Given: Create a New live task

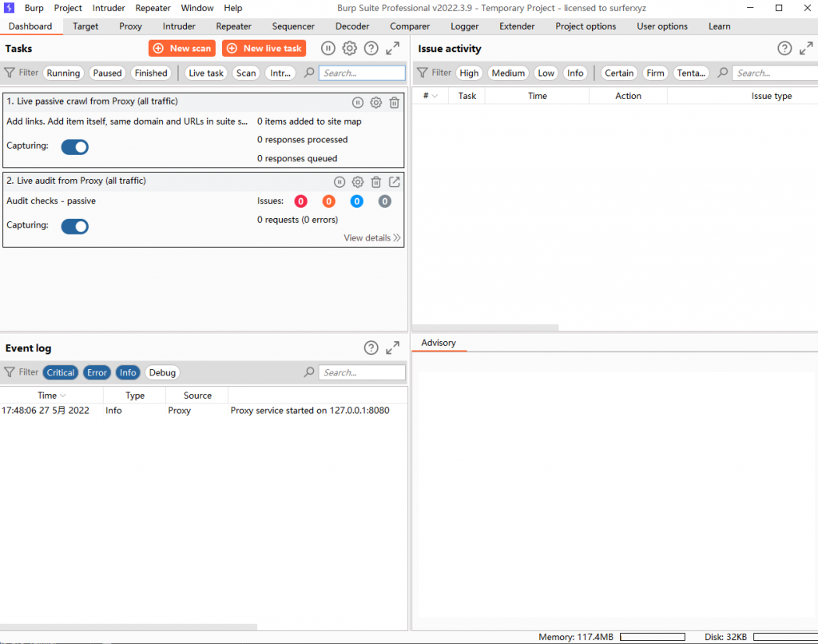Looking at the screenshot, I should tap(264, 49).
